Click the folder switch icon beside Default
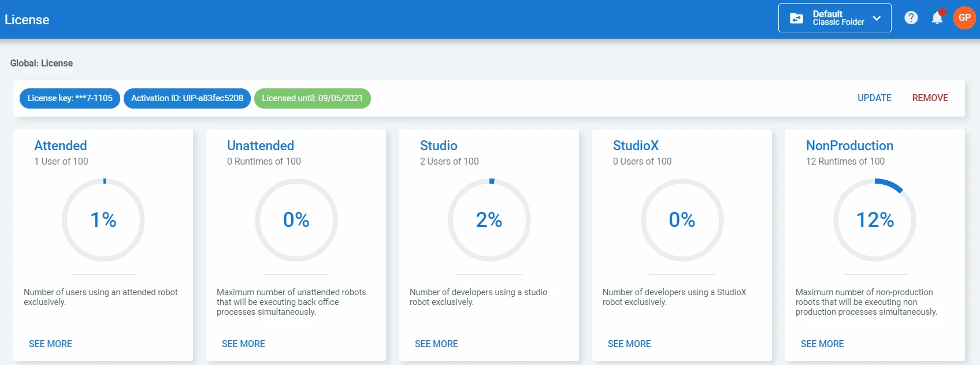The width and height of the screenshot is (980, 365). pos(796,18)
